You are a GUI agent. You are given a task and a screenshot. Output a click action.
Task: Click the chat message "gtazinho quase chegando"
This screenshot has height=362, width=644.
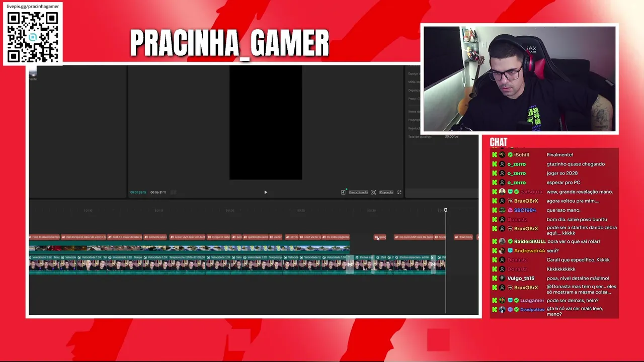(576, 164)
